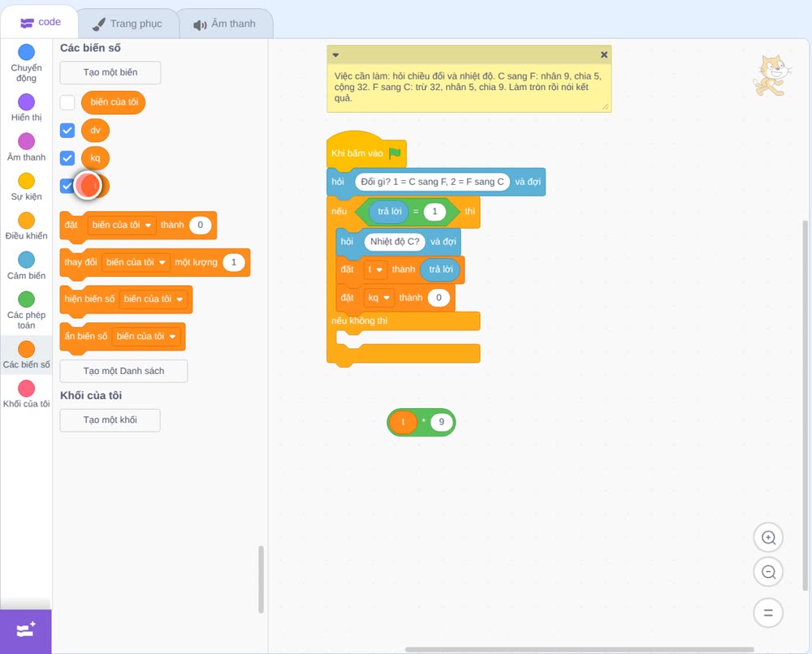Viewport: 812px width, 654px height.
Task: Enable the biến của tôi checkbox
Action: pos(67,102)
